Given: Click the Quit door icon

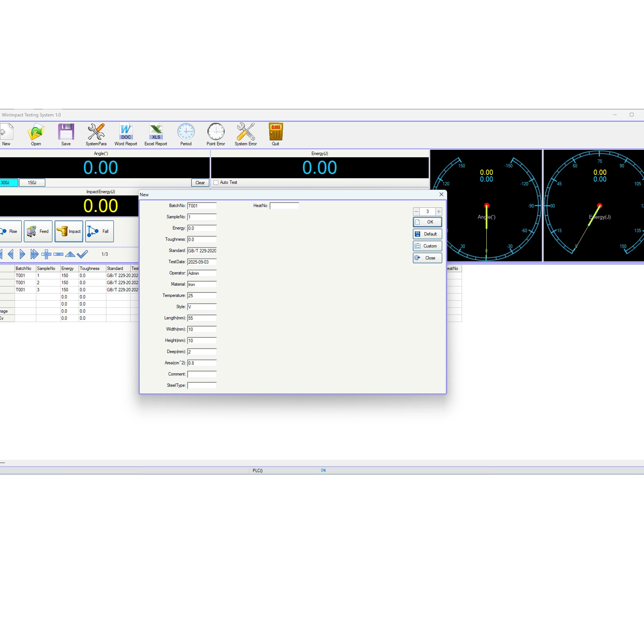Looking at the screenshot, I should (x=276, y=134).
